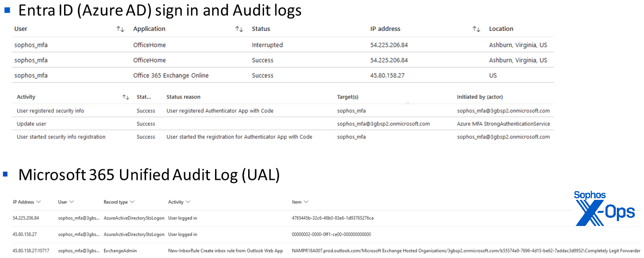Screen dimensions: 644x258
Task: Select 'User started security info registration' entry
Action: coord(61,137)
